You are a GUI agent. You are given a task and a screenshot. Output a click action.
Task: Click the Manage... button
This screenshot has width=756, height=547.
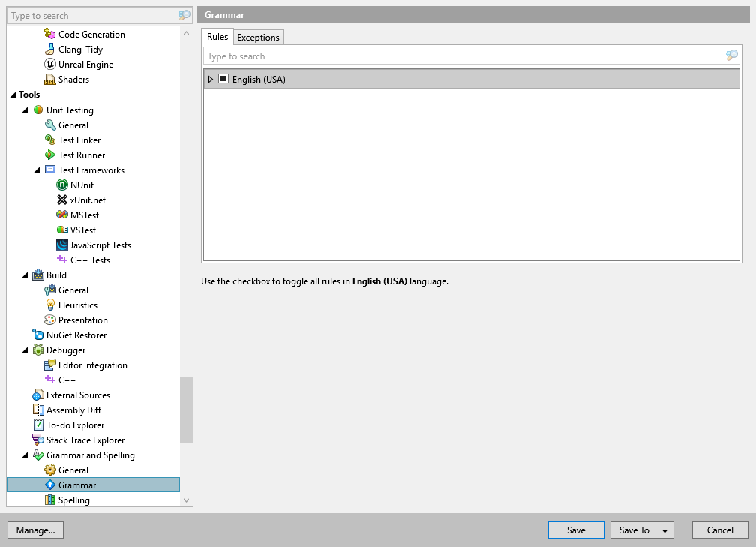pos(35,530)
